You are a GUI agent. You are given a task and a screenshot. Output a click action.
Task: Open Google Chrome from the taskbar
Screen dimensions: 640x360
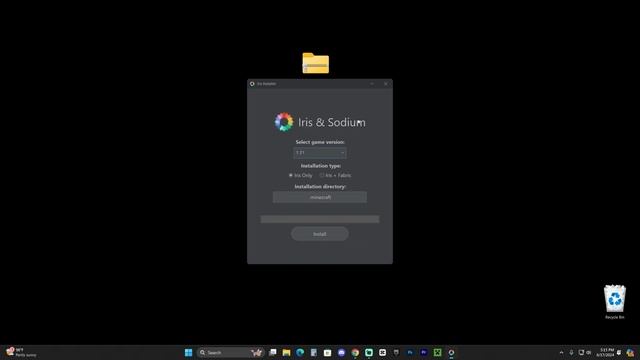(355, 353)
